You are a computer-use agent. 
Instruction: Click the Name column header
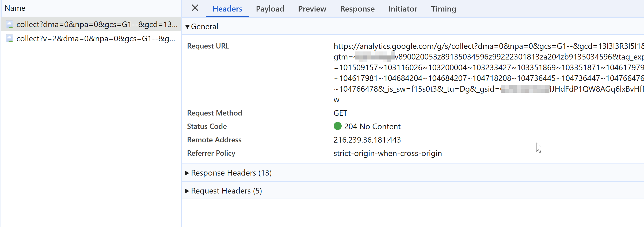pos(15,8)
